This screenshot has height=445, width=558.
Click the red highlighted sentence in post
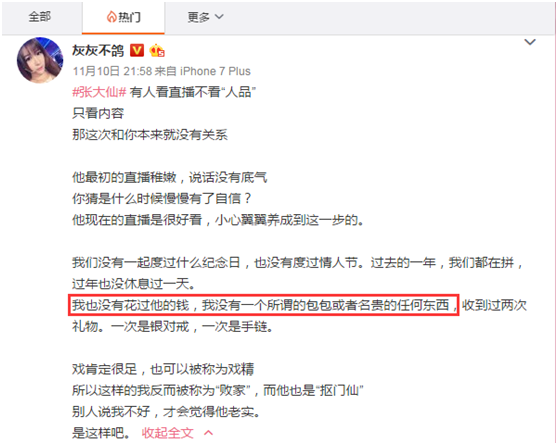(x=263, y=305)
